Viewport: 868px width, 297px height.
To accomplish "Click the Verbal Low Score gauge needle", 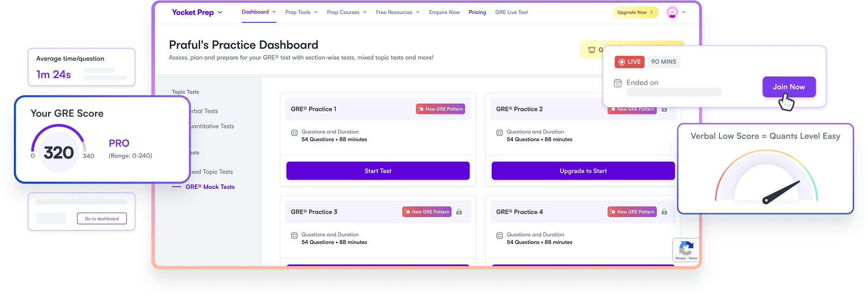I will (781, 192).
